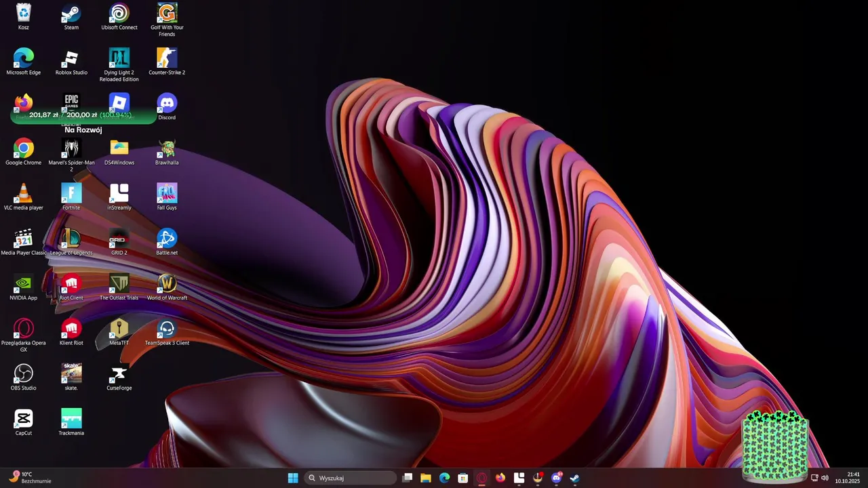The height and width of the screenshot is (488, 868).
Task: Select the Counter-Strike 2 desktop shortcut
Action: click(x=167, y=62)
